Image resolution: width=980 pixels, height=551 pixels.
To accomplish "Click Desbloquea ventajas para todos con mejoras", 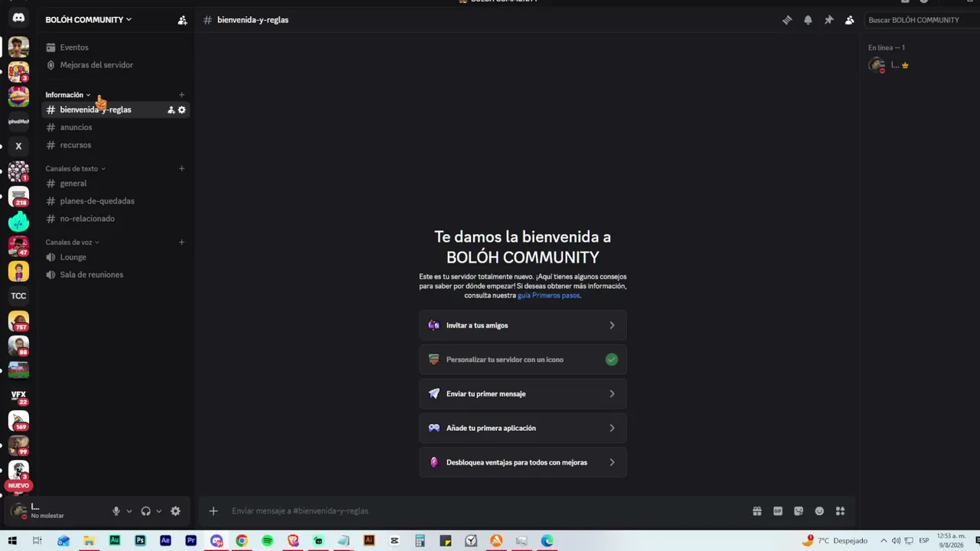I will [x=523, y=462].
